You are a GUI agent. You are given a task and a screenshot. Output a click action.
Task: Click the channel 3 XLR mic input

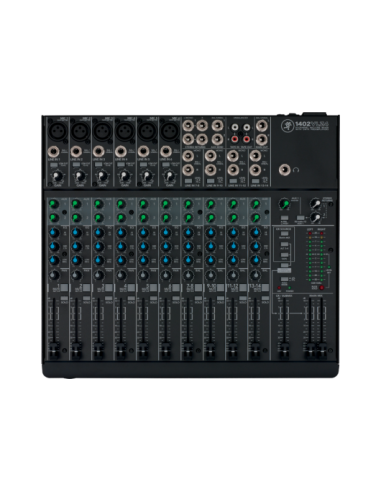tap(102, 130)
